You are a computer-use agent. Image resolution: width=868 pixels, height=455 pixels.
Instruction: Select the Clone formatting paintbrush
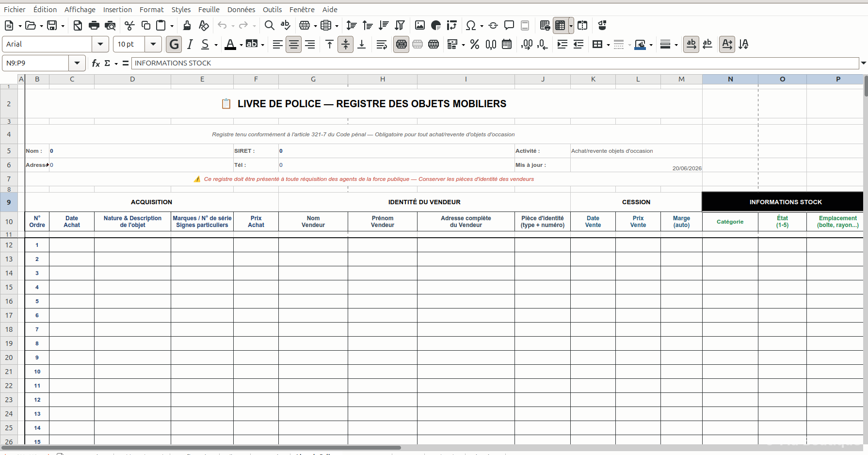click(x=187, y=25)
